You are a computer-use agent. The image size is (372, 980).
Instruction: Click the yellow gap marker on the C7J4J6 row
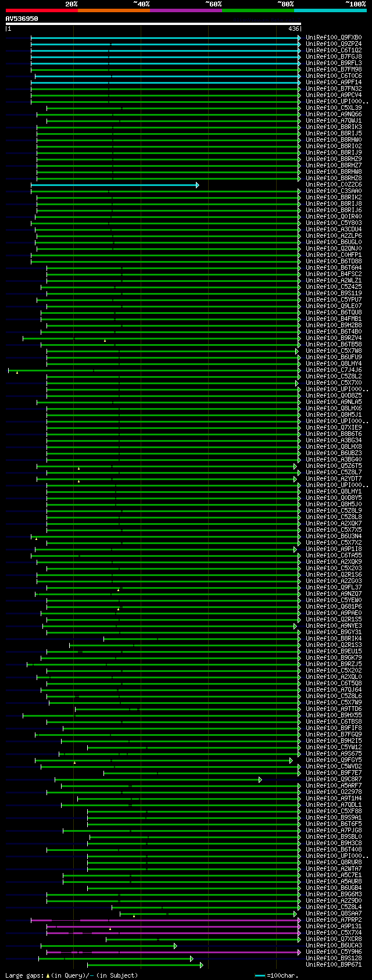tap(17, 372)
